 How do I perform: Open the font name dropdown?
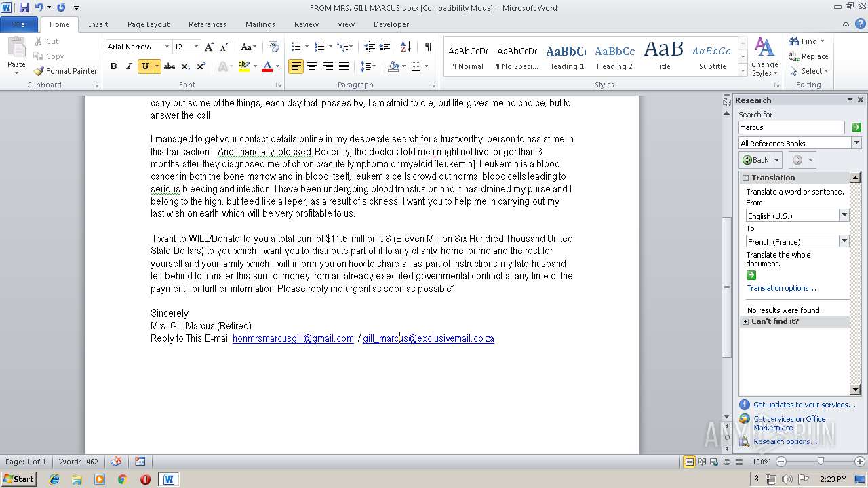167,47
